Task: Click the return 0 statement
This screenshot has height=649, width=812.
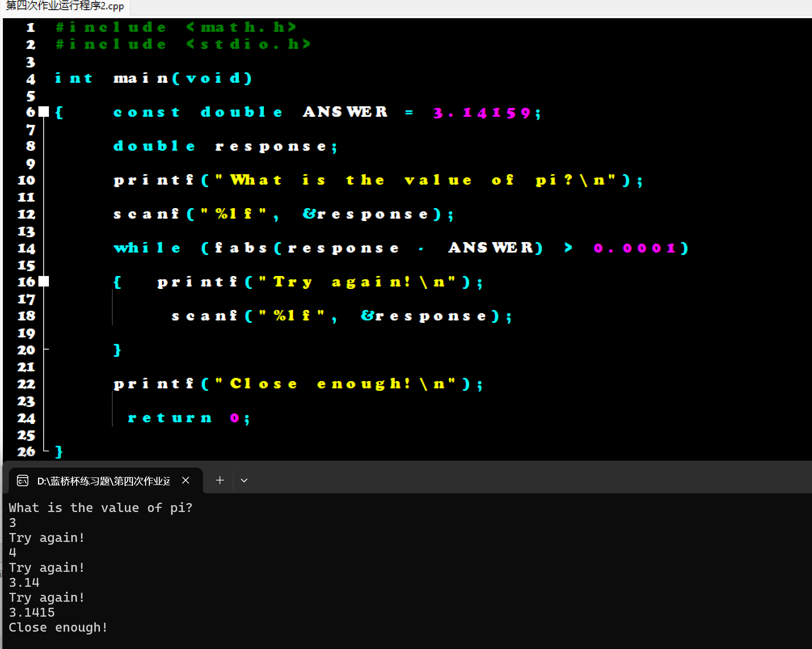Action: coord(188,418)
